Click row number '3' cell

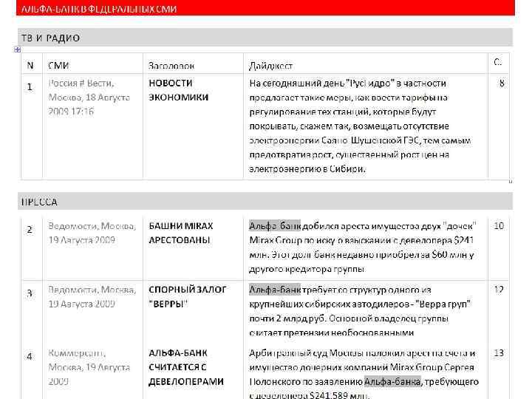pyautogui.click(x=30, y=293)
